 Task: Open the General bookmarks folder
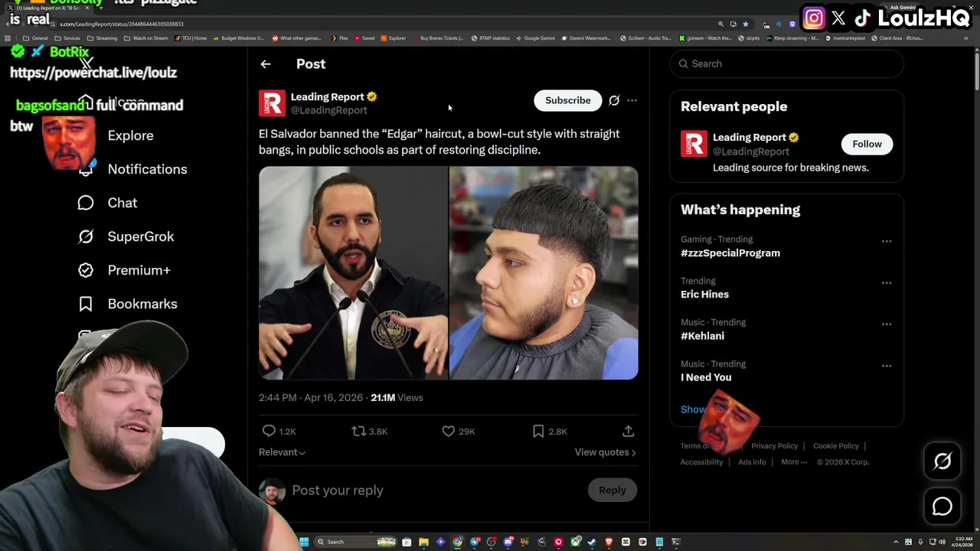[x=35, y=38]
